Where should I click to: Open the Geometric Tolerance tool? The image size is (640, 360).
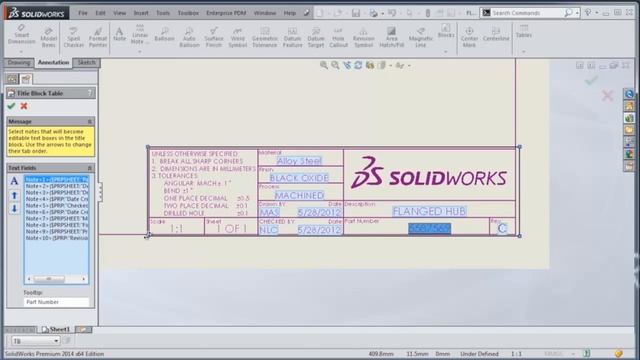pyautogui.click(x=264, y=38)
